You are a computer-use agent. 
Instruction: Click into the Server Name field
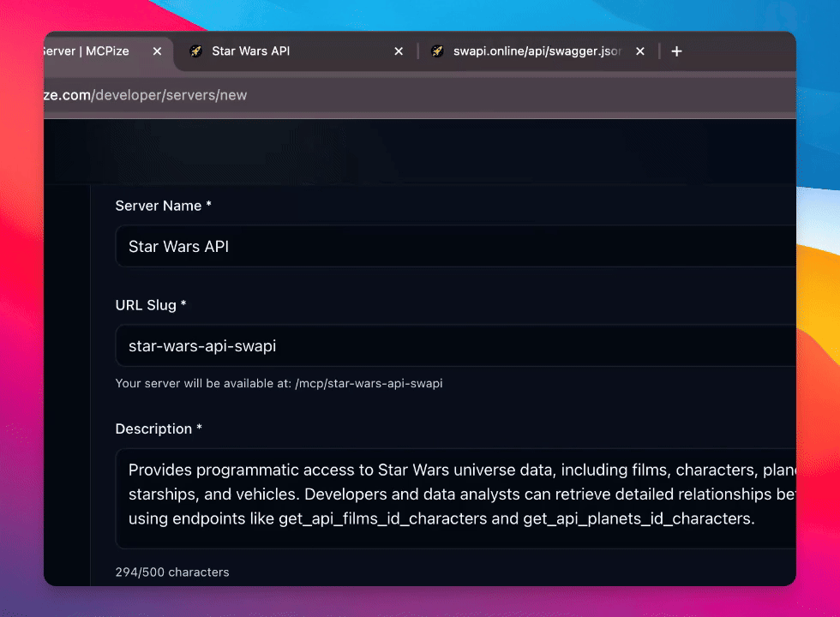pos(455,247)
